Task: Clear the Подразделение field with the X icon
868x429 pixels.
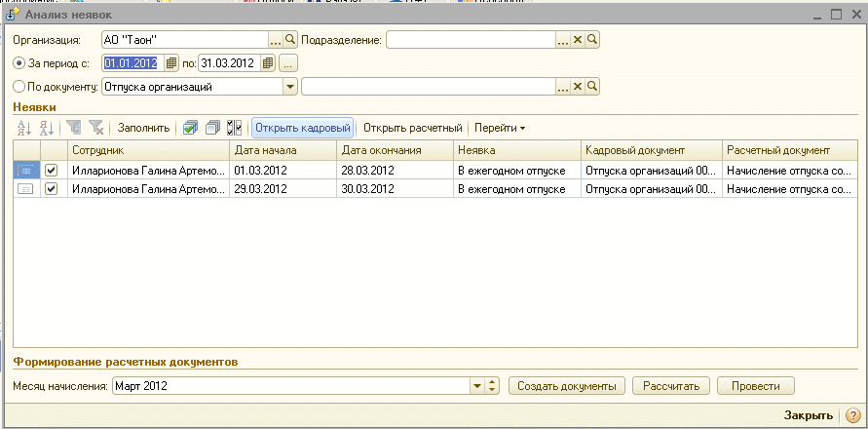Action: point(577,40)
